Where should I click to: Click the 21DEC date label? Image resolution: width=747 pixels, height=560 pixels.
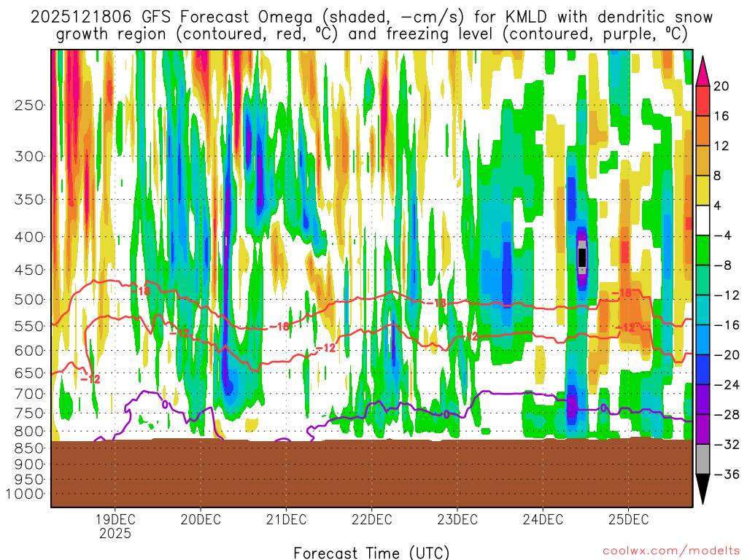tap(286, 519)
